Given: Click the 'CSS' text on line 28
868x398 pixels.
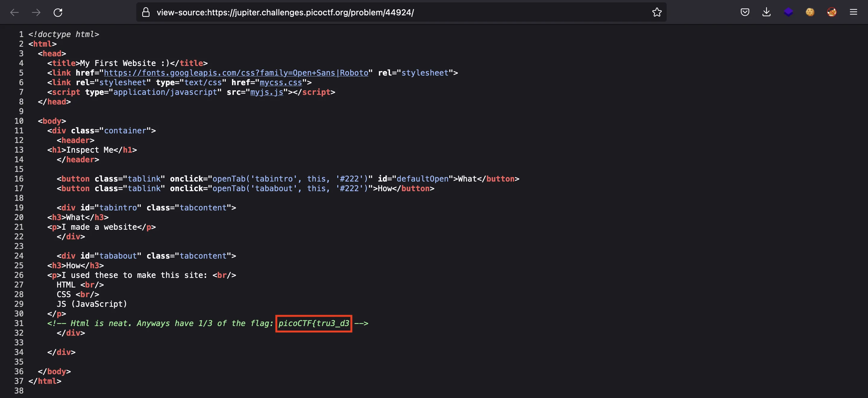Looking at the screenshot, I should 64,294.
